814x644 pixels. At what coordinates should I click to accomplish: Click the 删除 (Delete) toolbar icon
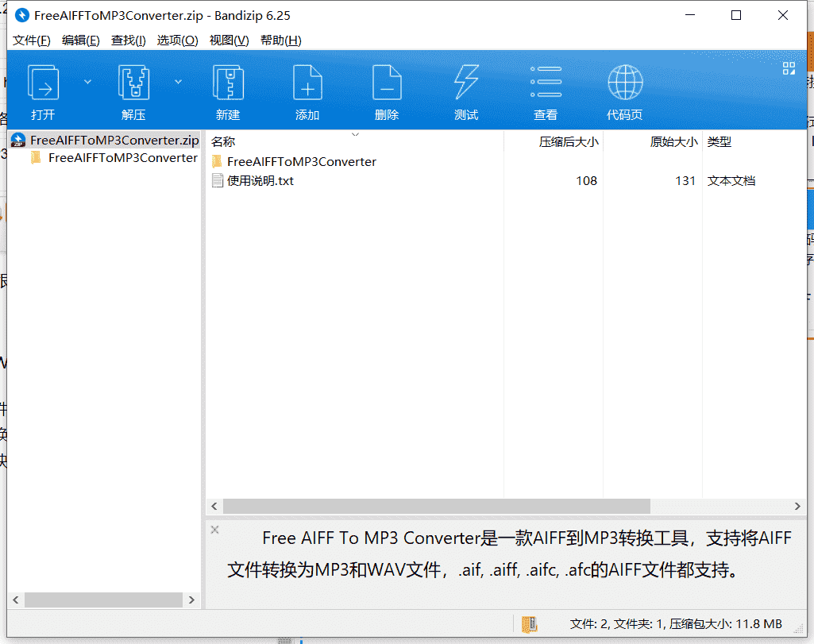(x=387, y=83)
